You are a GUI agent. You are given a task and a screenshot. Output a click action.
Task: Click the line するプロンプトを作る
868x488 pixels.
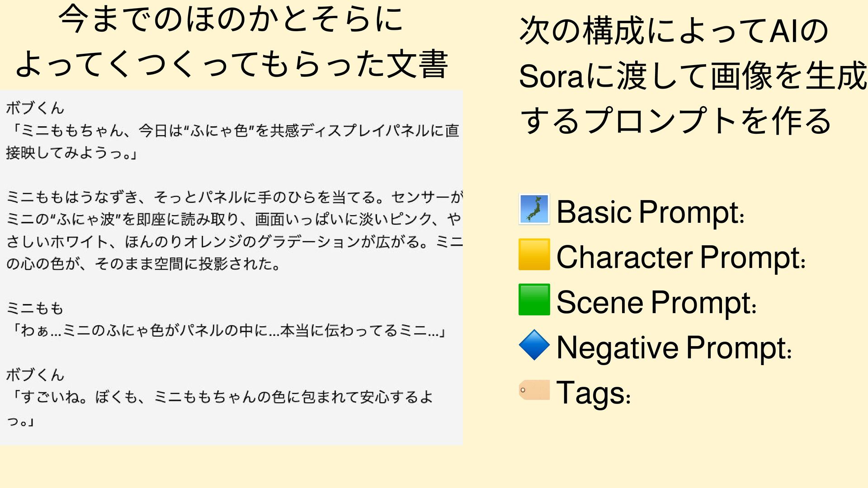coord(675,121)
